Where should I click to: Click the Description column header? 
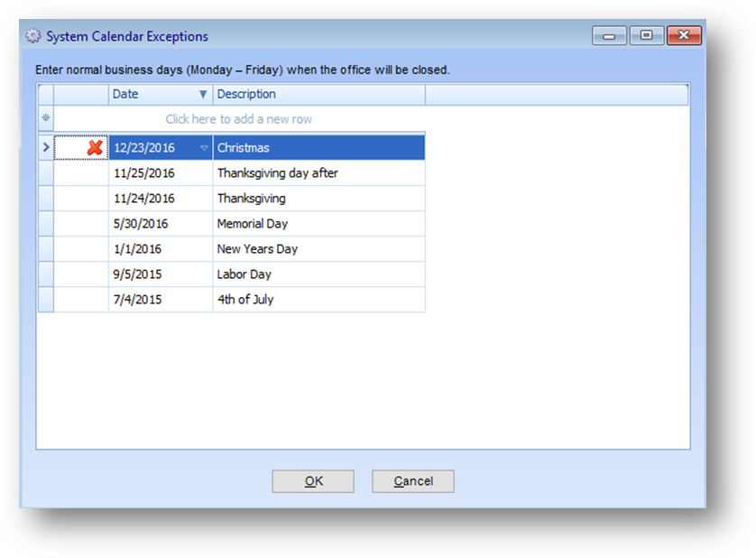319,94
